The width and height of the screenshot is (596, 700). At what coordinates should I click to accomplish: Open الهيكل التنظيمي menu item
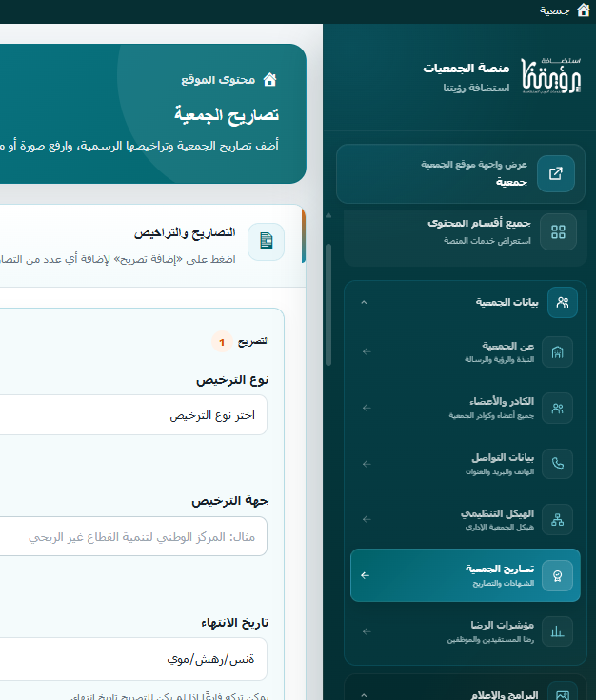pyautogui.click(x=466, y=520)
